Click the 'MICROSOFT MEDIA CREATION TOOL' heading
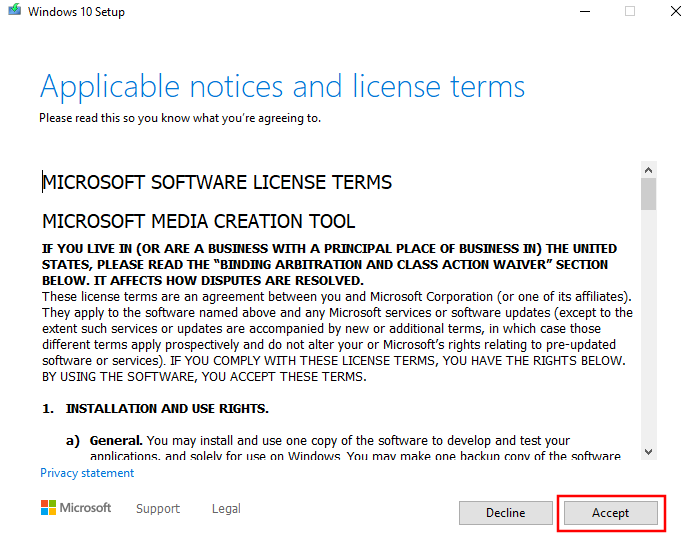 tap(198, 221)
